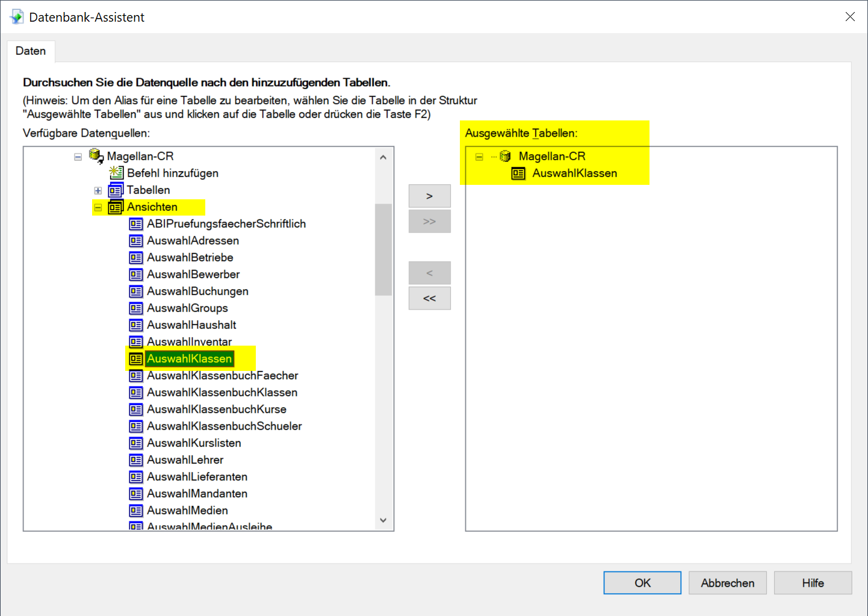Click the view icon beside AuswahlKlassenbuchSchueler
The image size is (868, 616).
(136, 426)
